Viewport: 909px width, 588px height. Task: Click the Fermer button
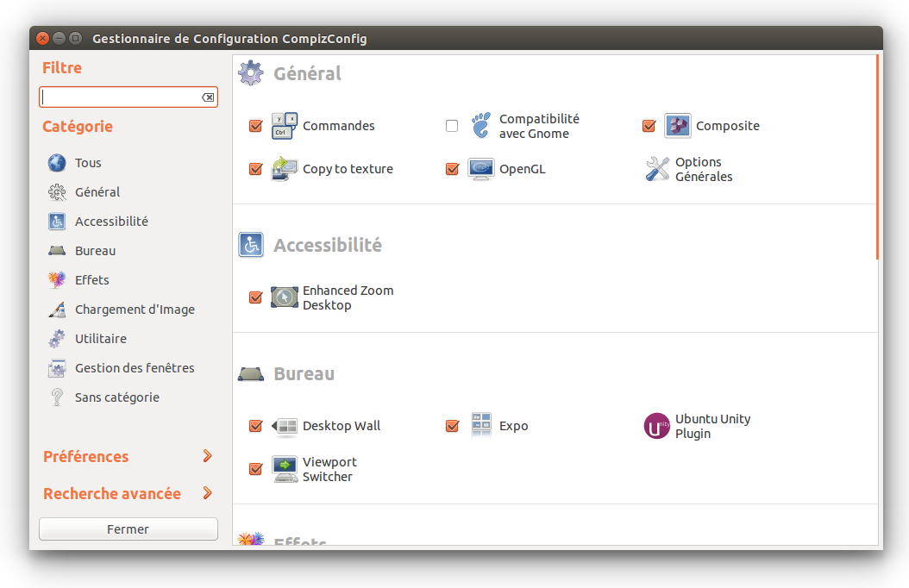point(128,529)
